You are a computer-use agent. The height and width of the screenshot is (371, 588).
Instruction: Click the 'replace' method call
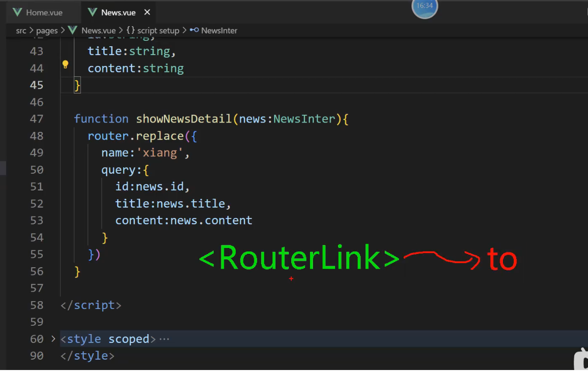coord(160,136)
